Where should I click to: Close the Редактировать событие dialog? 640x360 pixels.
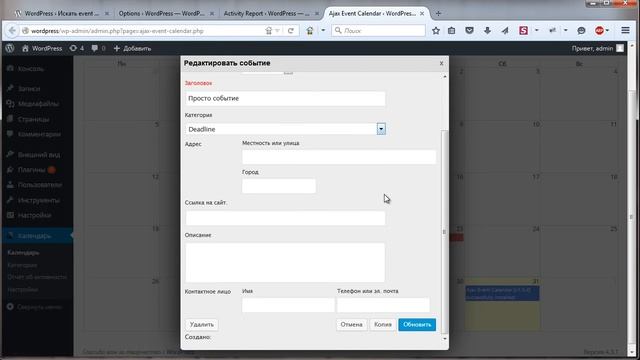click(x=441, y=63)
